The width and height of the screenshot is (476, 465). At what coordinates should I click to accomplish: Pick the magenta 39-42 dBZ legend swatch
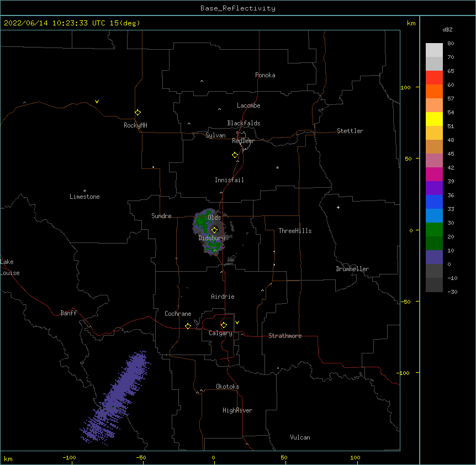pyautogui.click(x=434, y=174)
